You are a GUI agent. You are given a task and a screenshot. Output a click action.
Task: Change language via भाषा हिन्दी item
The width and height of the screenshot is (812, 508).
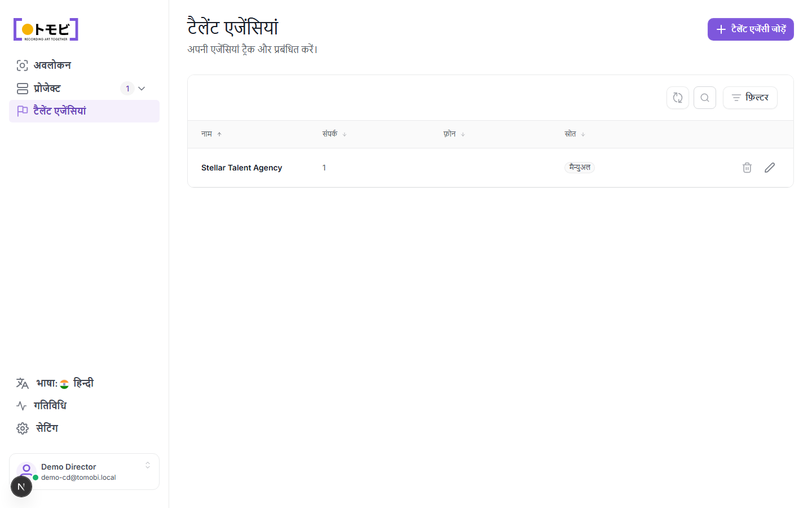pyautogui.click(x=84, y=383)
